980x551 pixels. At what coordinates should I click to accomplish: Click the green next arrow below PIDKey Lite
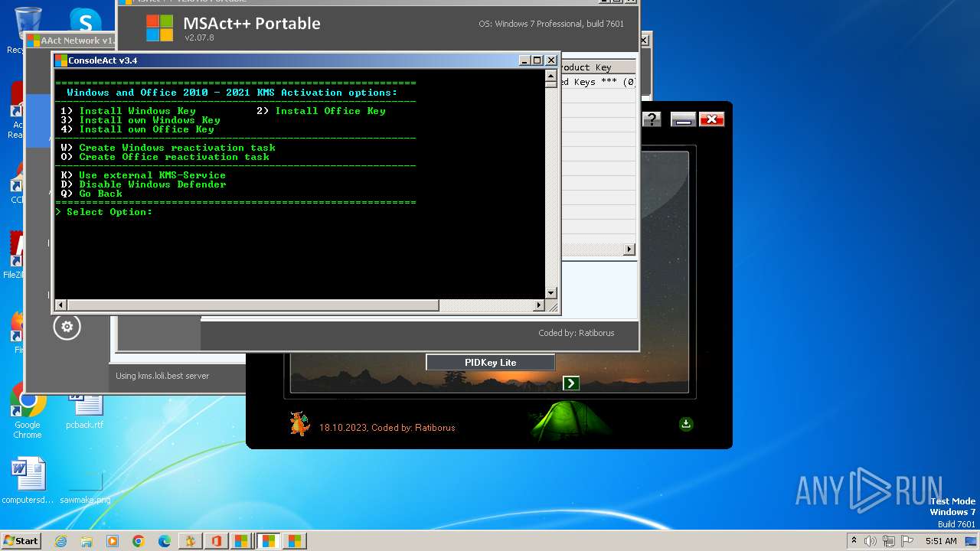click(570, 383)
